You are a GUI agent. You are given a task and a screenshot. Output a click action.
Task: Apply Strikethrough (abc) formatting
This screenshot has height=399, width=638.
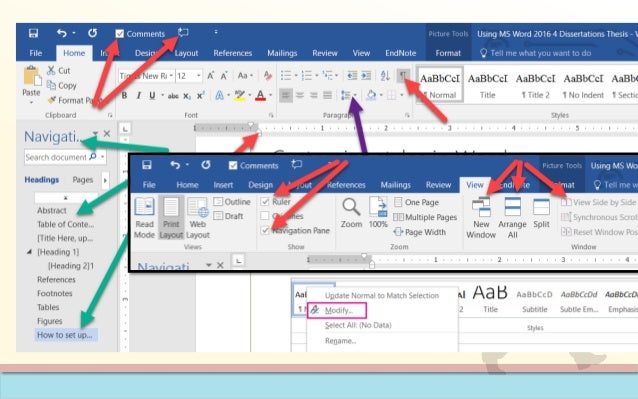point(173,96)
